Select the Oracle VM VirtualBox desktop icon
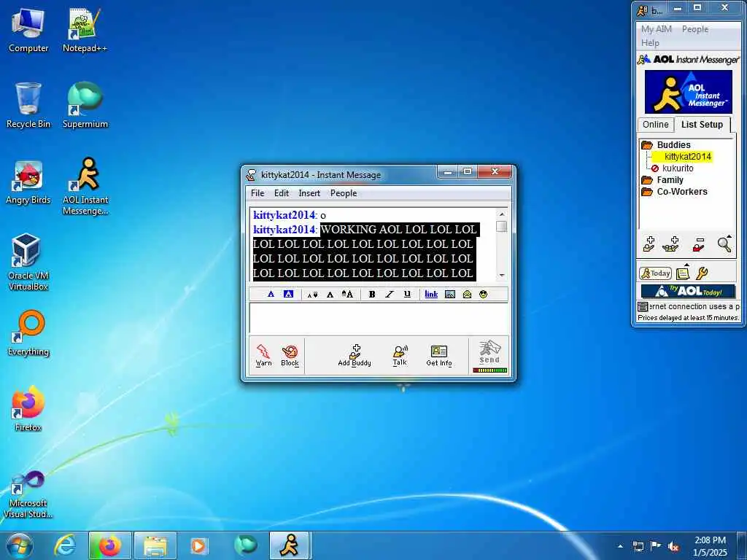 pos(28,262)
